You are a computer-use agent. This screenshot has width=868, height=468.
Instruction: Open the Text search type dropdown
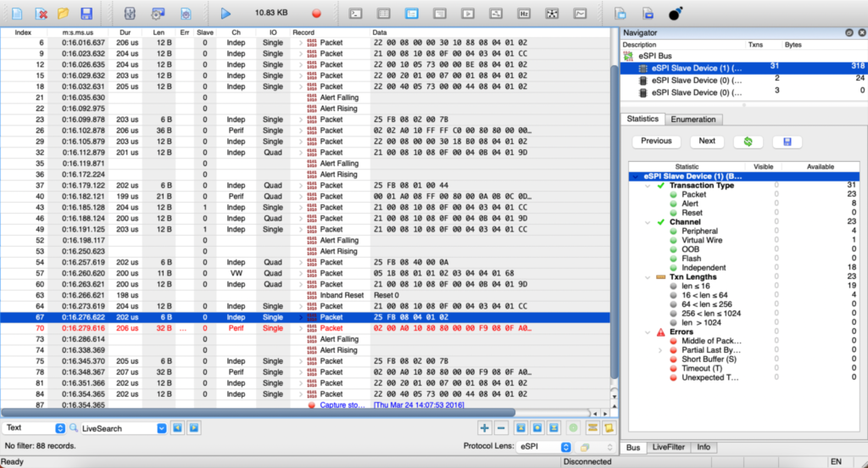(x=36, y=429)
